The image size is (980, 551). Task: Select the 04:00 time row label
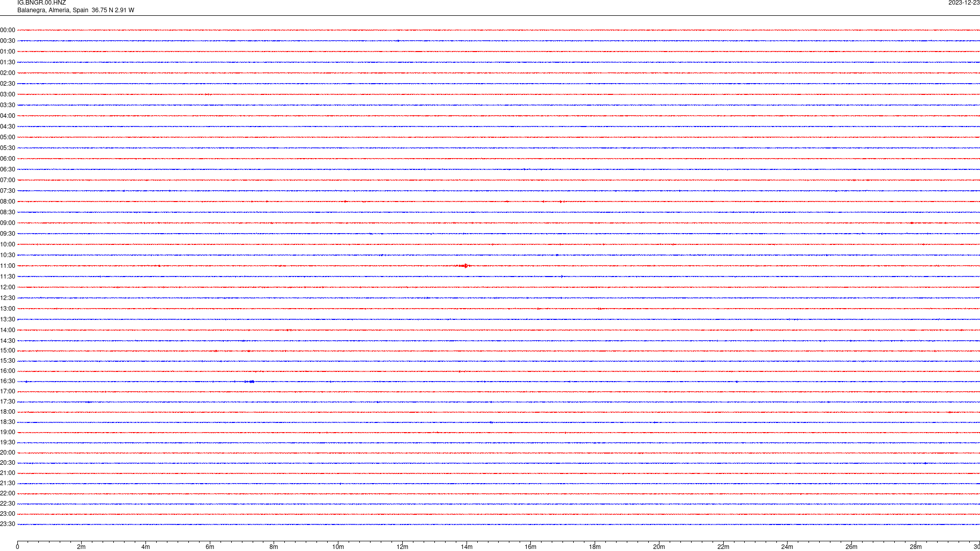tap(8, 116)
